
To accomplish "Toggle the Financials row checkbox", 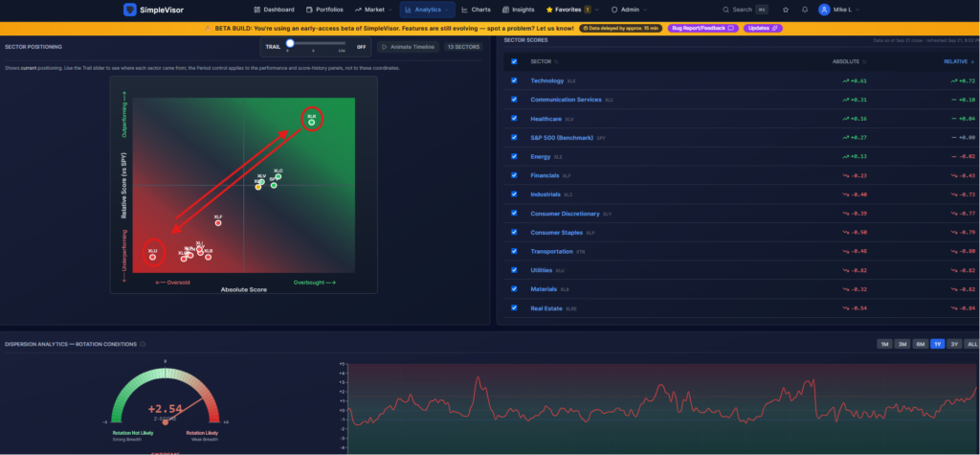I will click(x=514, y=175).
